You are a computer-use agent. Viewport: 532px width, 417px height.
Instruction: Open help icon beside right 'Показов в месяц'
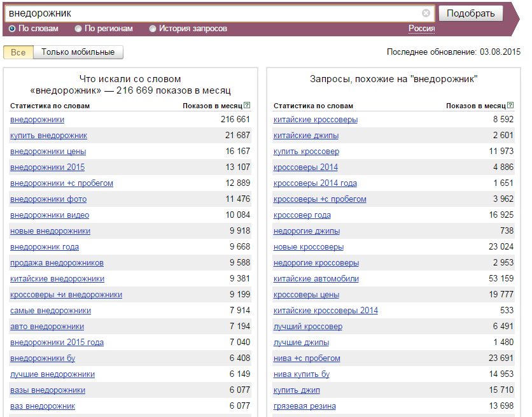point(510,105)
